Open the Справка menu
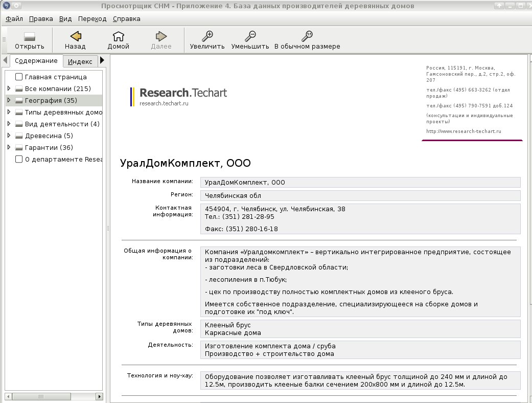 127,19
